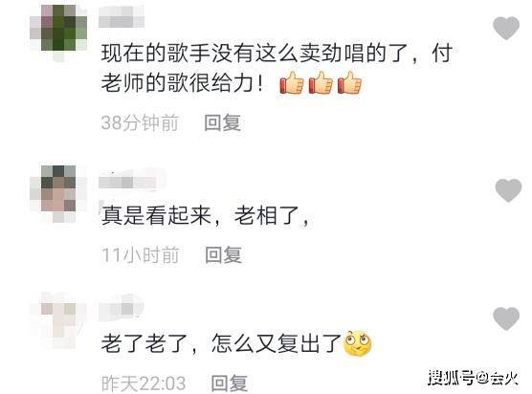Open the green pixelated avatar of the first commenter
Viewport: 532px width, 394px height.
58,31
